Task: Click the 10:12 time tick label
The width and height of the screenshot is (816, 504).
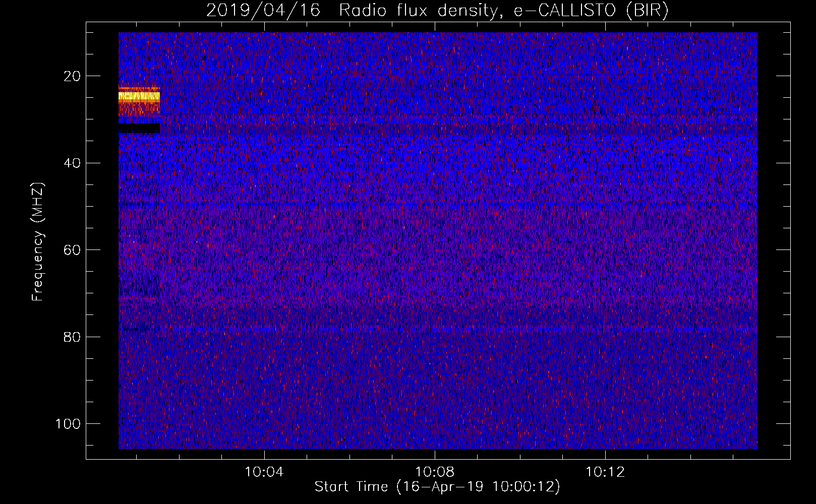Action: click(x=605, y=472)
